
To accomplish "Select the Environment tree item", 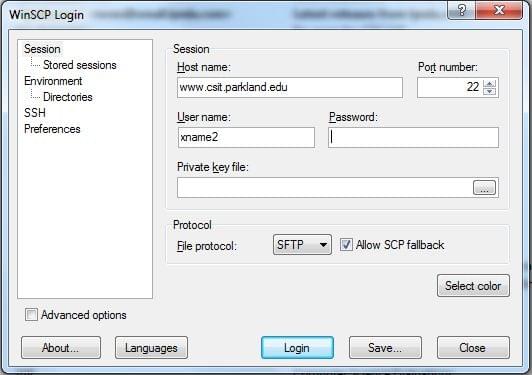I will point(53,81).
